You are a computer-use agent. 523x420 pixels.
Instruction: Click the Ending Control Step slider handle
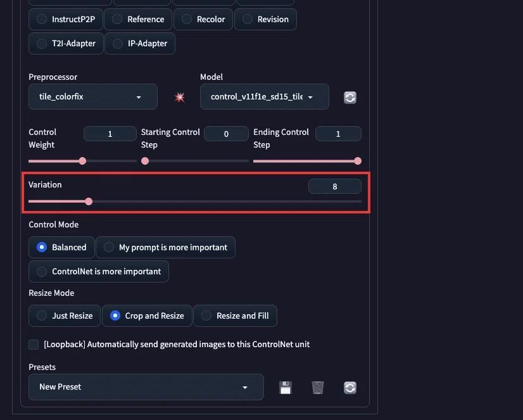358,161
